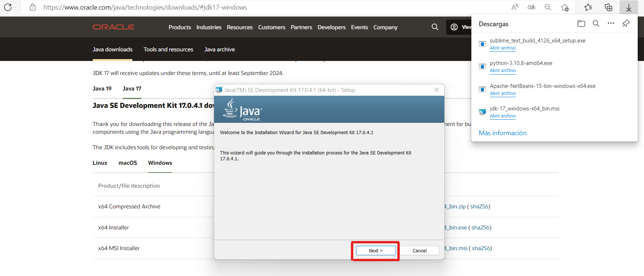Image resolution: width=644 pixels, height=276 pixels.
Task: Open the Industries menu
Action: pos(209,27)
